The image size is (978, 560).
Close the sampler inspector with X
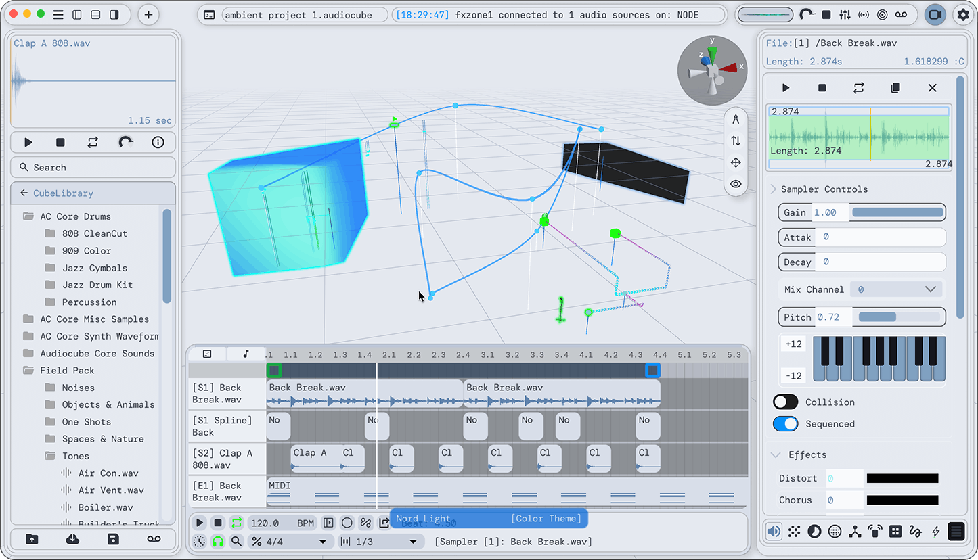point(932,88)
